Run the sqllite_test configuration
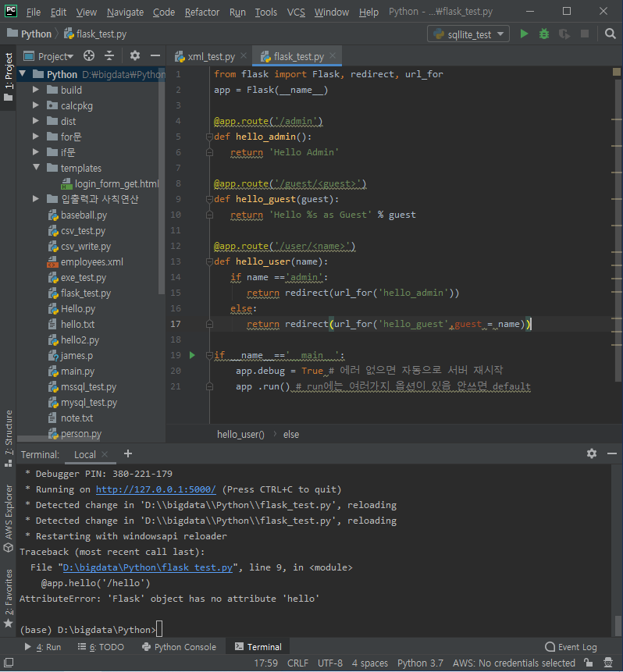 point(524,34)
